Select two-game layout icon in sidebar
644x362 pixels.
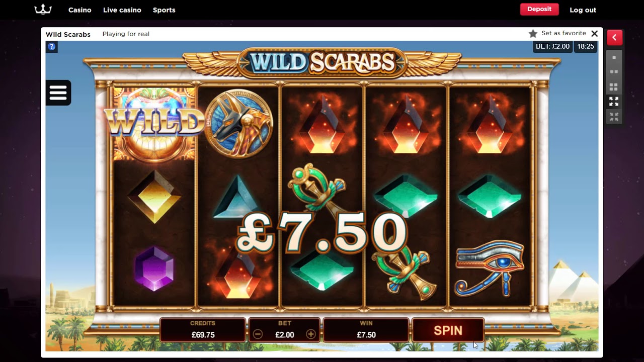tap(614, 72)
